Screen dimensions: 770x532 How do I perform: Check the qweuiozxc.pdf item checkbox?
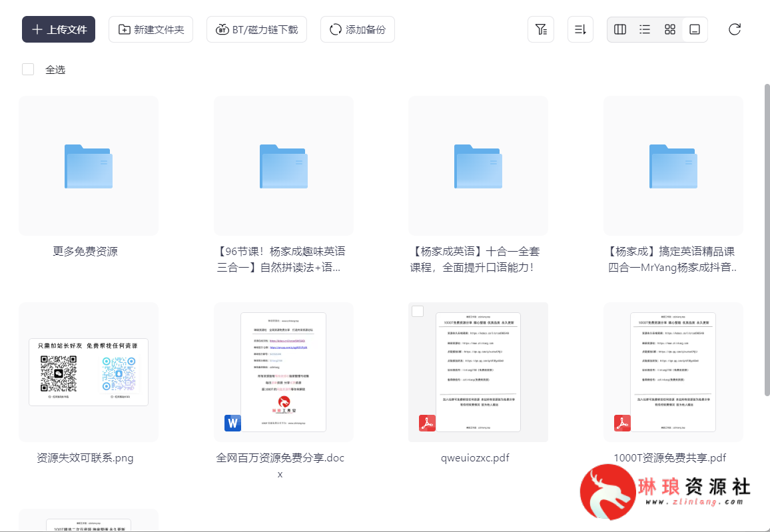pyautogui.click(x=418, y=311)
